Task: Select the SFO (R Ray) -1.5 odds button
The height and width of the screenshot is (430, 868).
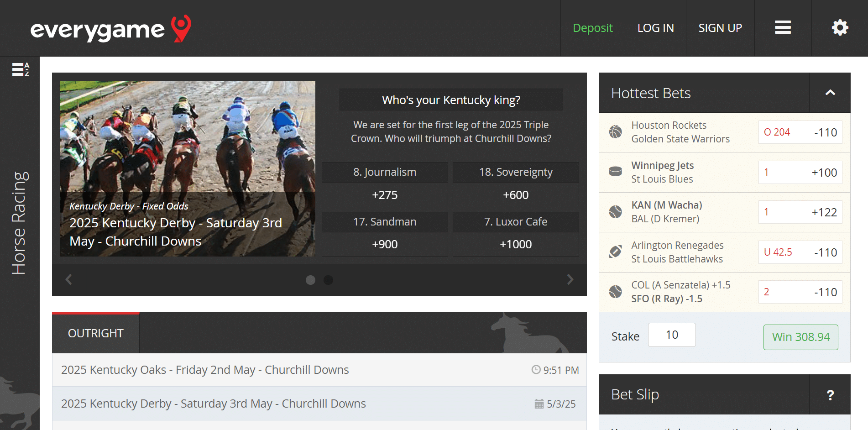Action: [800, 292]
